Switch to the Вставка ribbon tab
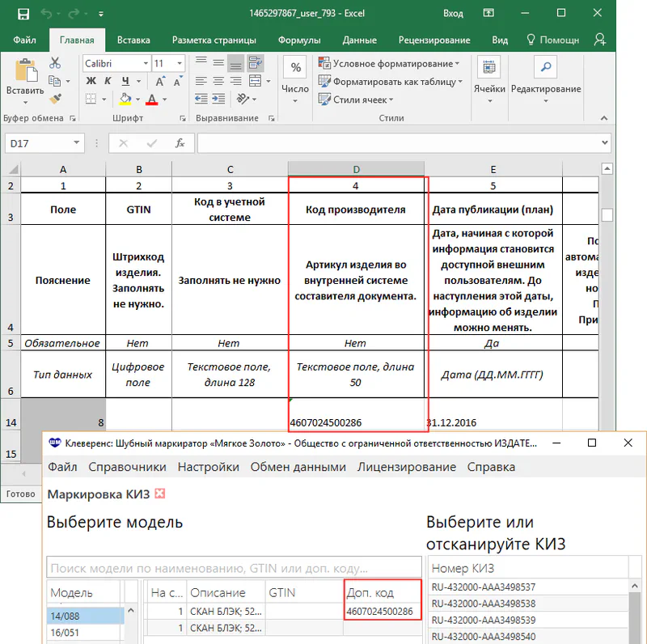647x644 pixels. [133, 40]
